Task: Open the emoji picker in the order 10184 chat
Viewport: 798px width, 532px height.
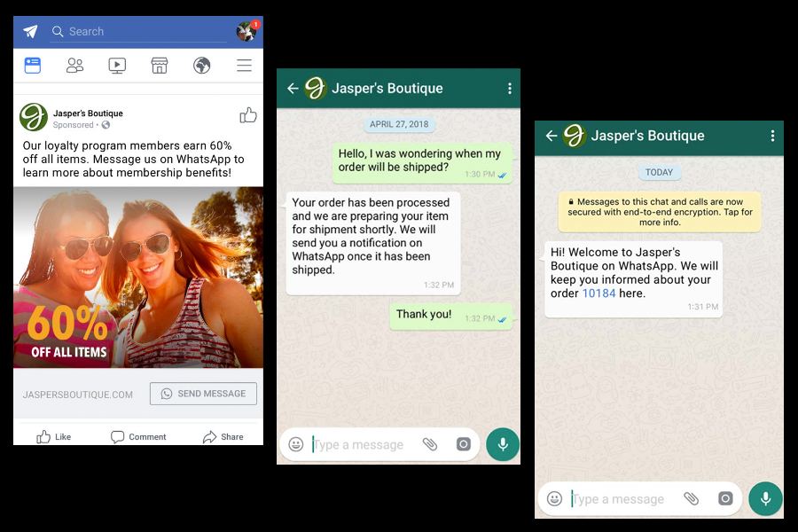Action: click(x=555, y=499)
